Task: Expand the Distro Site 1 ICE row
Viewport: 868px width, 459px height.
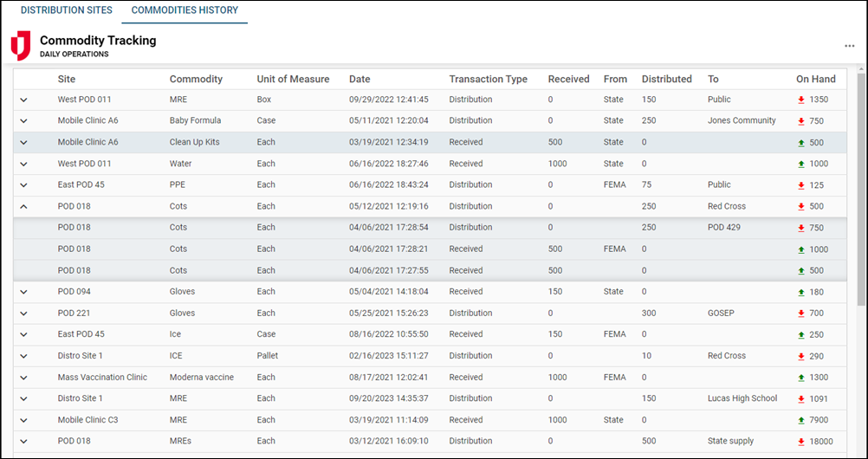Action: (23, 356)
